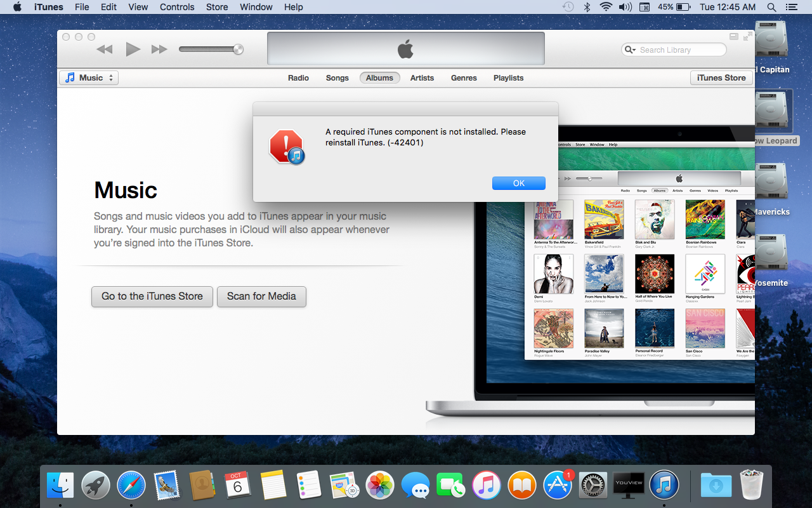The width and height of the screenshot is (812, 508).
Task: Open the Store menu
Action: click(x=217, y=7)
